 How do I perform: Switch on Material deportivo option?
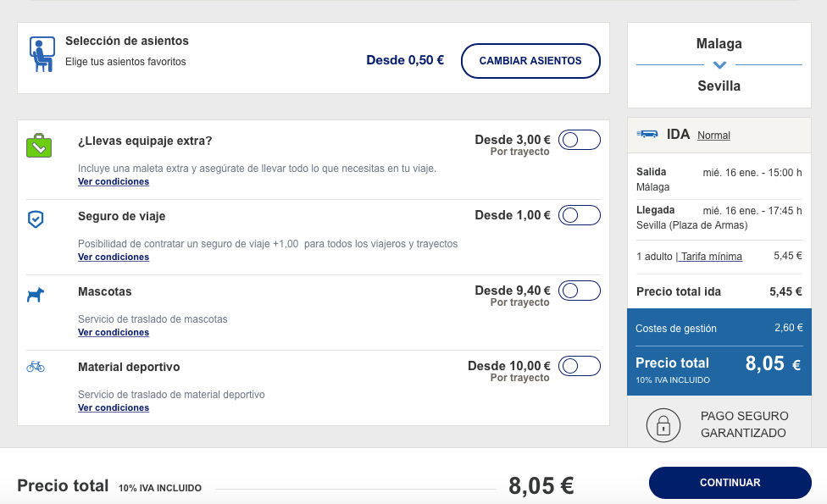point(580,366)
